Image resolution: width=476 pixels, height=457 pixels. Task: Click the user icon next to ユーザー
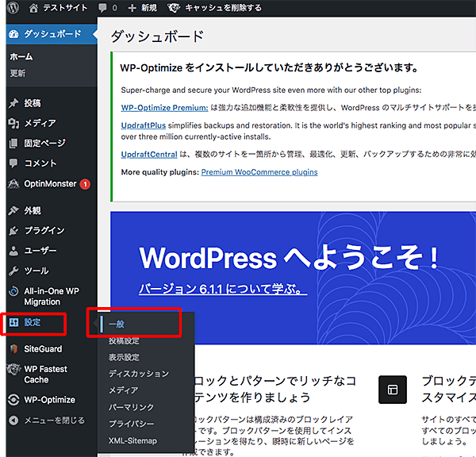click(x=13, y=251)
